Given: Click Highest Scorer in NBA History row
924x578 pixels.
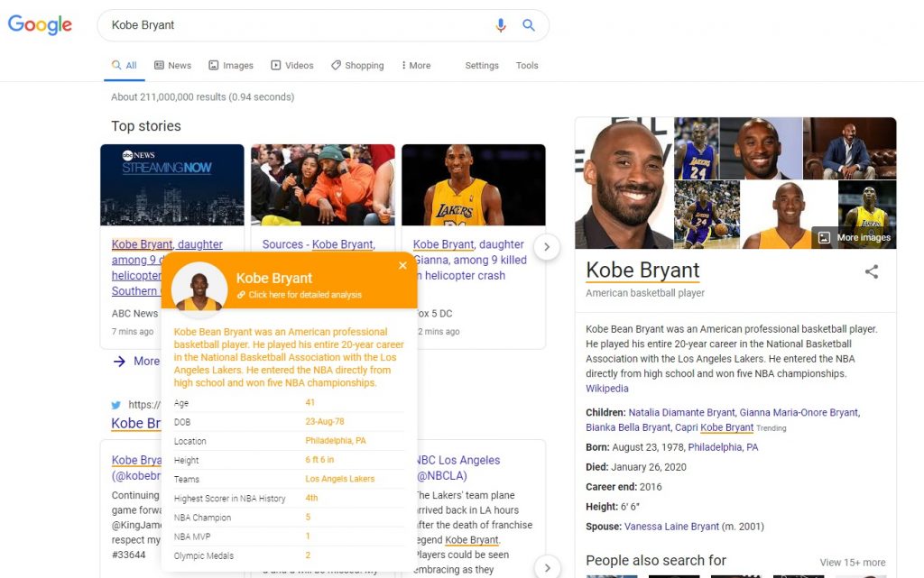Looking at the screenshot, I should coord(289,498).
